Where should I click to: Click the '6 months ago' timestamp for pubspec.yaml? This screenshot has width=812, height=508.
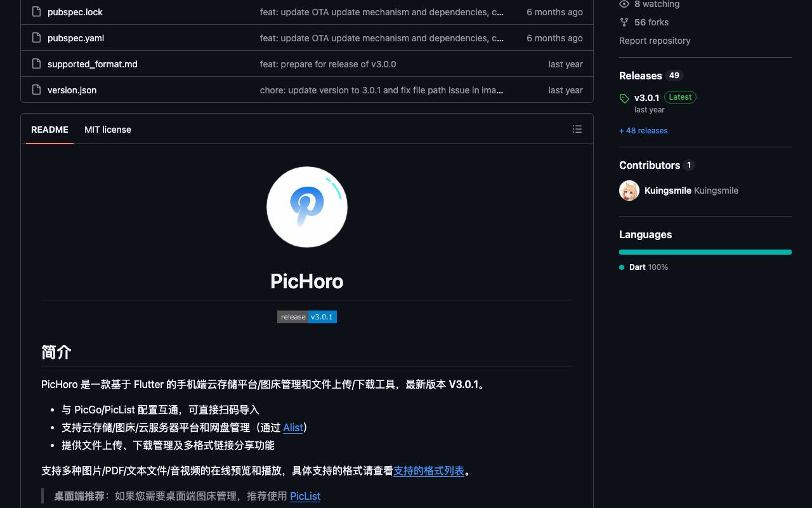tap(554, 38)
